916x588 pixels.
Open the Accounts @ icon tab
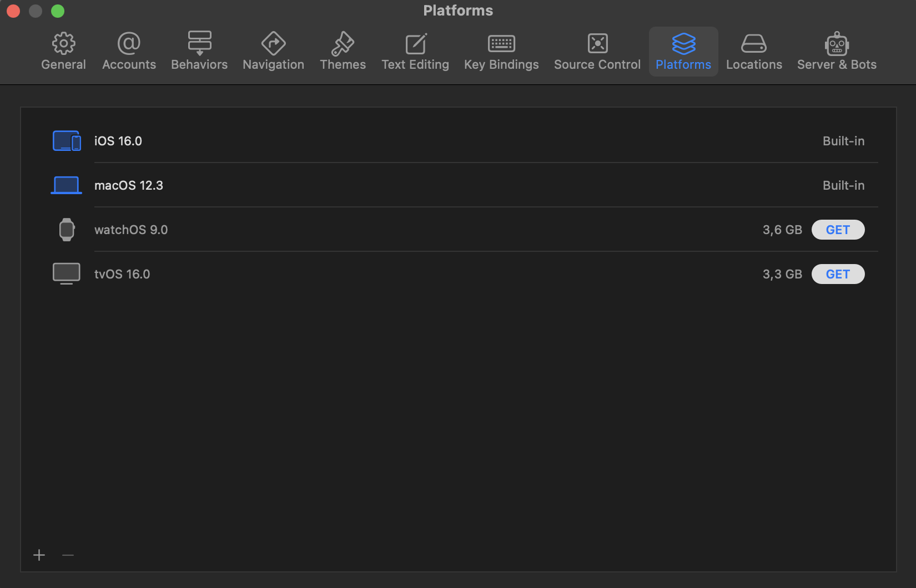coord(129,43)
